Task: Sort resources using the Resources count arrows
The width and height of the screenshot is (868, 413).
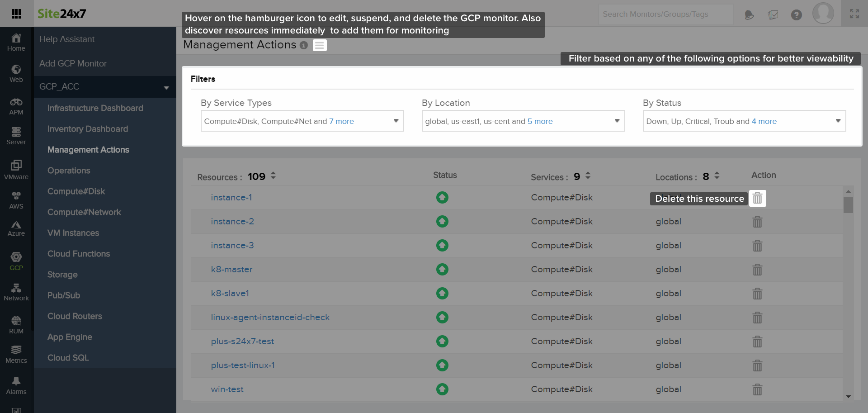Action: point(273,176)
